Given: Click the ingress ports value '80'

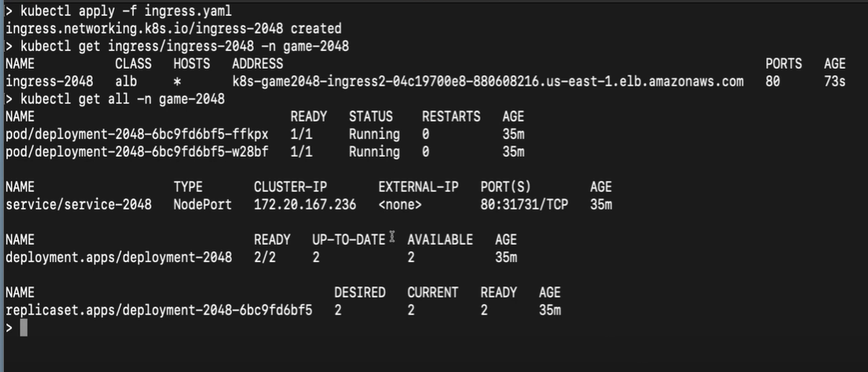Looking at the screenshot, I should [x=773, y=82].
